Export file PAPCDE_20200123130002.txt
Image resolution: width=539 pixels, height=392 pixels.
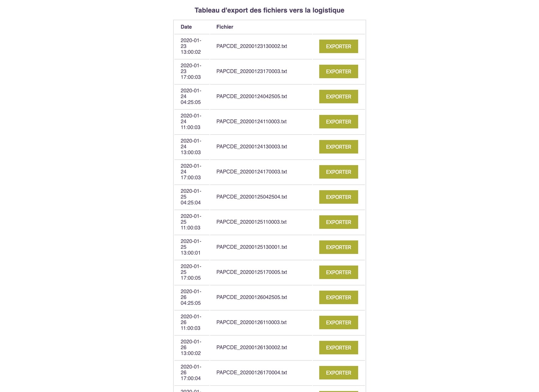click(x=338, y=46)
